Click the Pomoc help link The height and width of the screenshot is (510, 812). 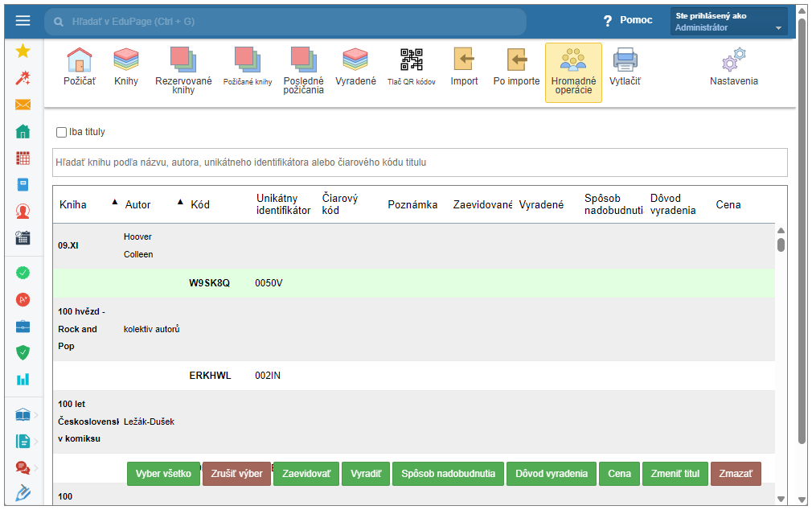click(x=628, y=20)
